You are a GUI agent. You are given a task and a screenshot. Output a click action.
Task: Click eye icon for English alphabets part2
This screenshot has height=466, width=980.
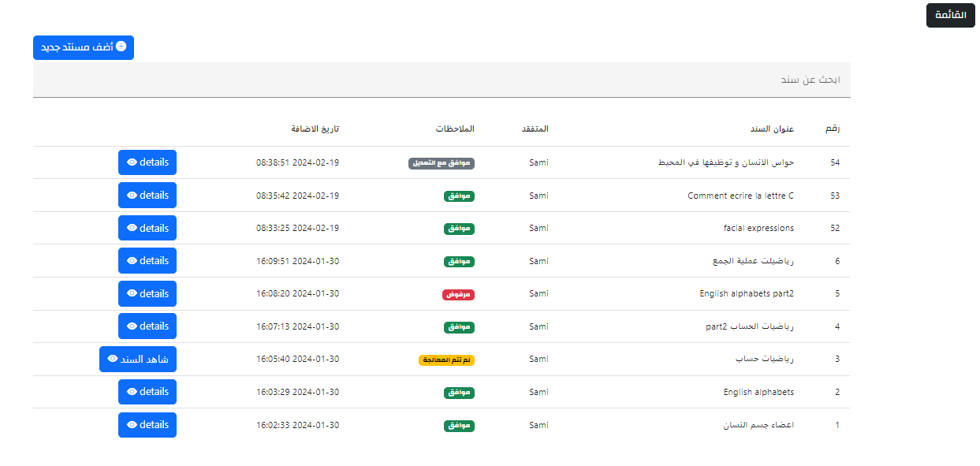click(x=132, y=294)
